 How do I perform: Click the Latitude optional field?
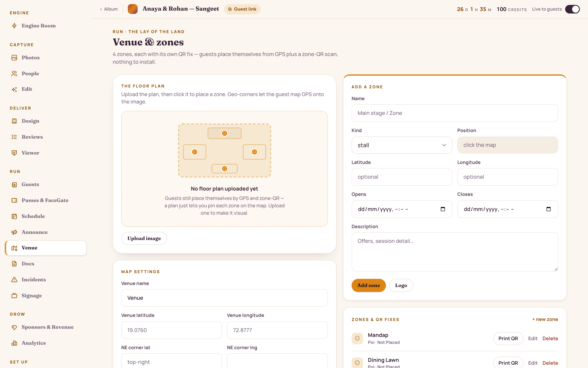[x=402, y=177]
